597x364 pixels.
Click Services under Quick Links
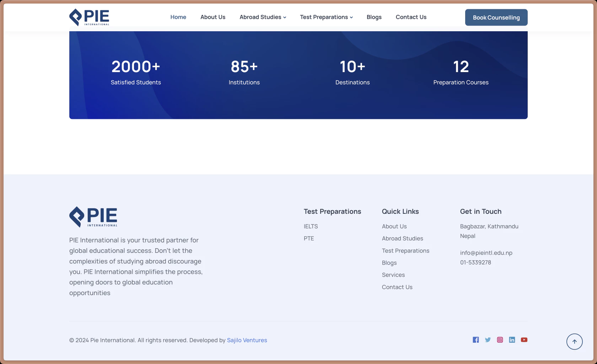393,275
